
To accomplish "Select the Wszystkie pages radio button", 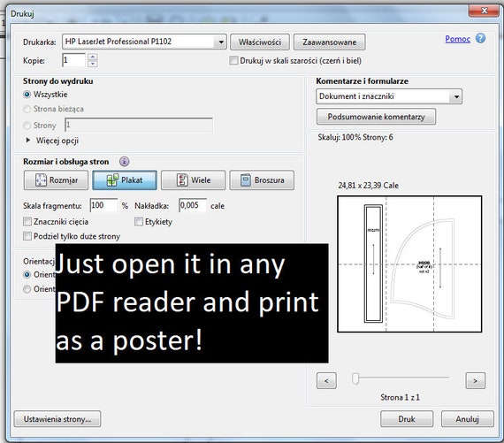I will 27,95.
